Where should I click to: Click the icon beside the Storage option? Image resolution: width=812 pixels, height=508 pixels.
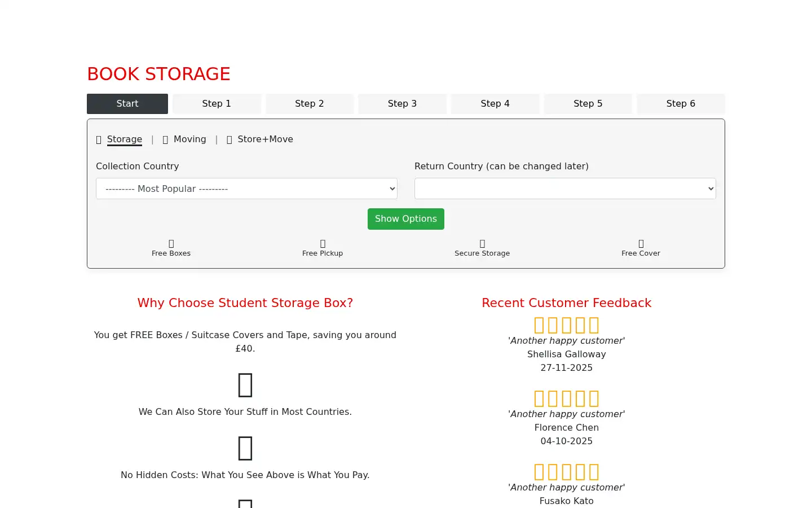point(99,140)
